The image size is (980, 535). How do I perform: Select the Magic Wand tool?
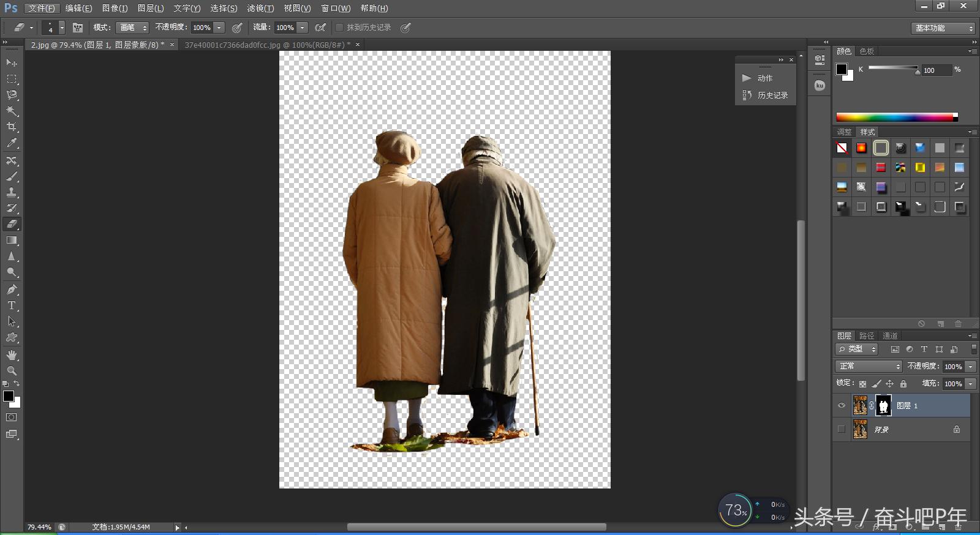pos(12,111)
